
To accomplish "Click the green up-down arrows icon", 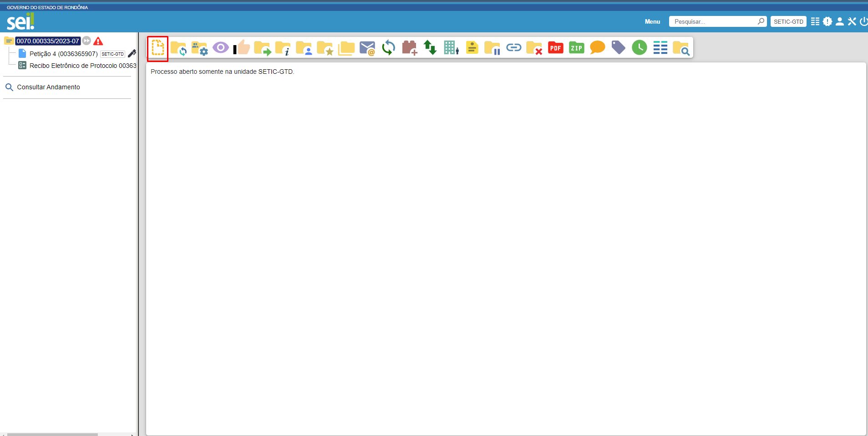I will click(x=430, y=47).
